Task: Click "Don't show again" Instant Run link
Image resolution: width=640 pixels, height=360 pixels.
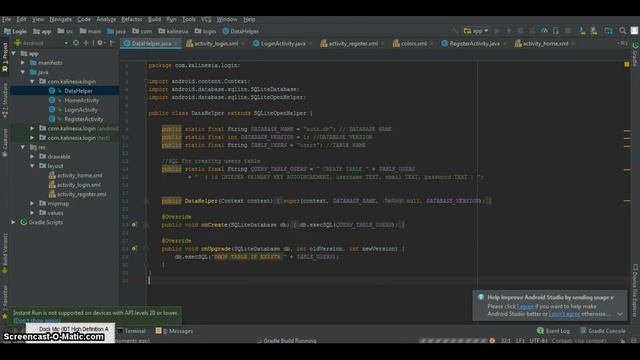Action: 37,320
